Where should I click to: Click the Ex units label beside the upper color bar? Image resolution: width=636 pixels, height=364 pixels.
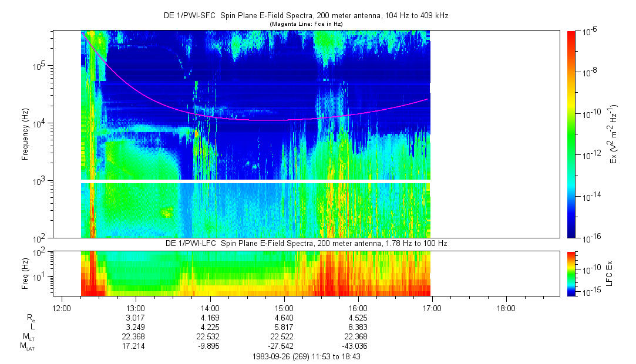coord(613,134)
